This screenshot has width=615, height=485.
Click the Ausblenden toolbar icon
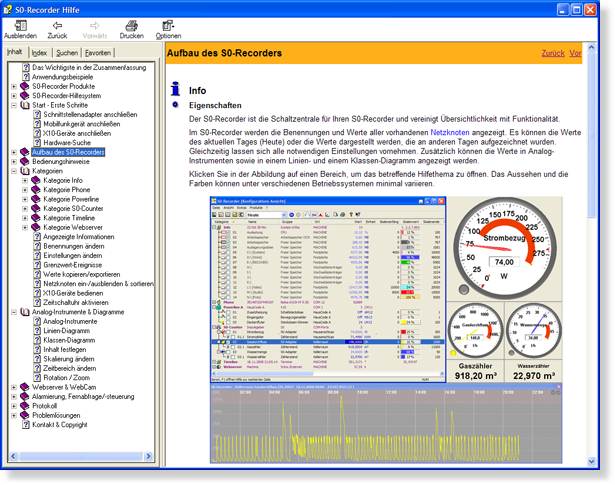click(20, 25)
